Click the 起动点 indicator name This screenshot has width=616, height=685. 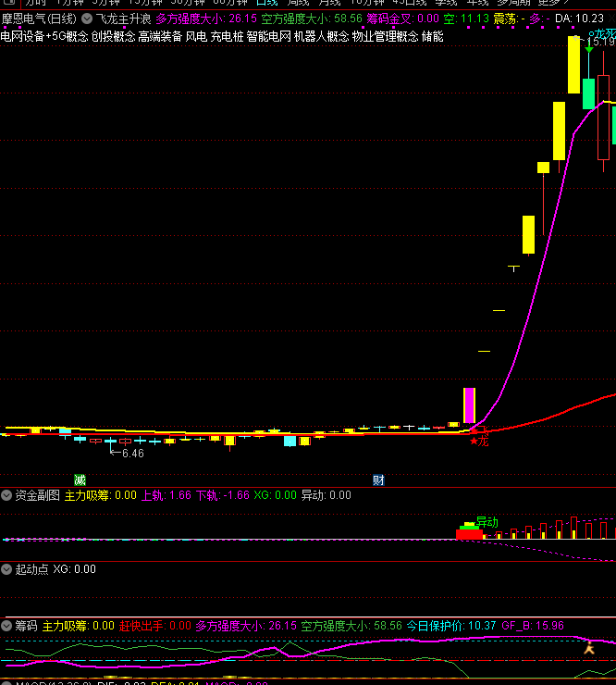click(31, 568)
